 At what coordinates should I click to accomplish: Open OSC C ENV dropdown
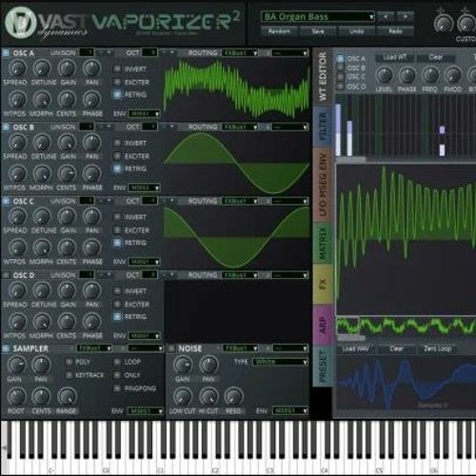[x=144, y=262]
